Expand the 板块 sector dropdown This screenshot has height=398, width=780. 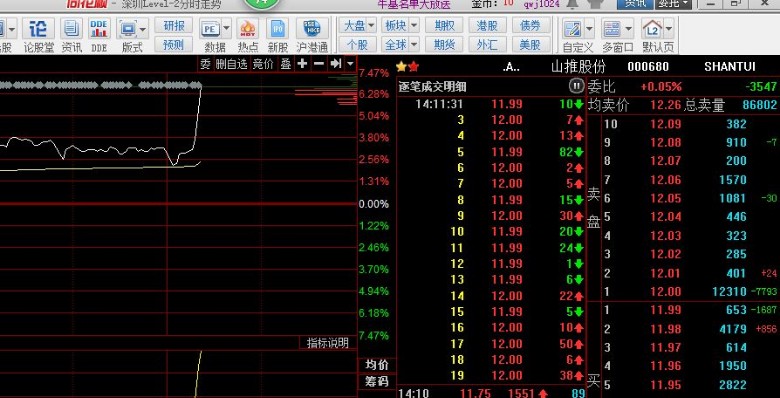coord(401,25)
